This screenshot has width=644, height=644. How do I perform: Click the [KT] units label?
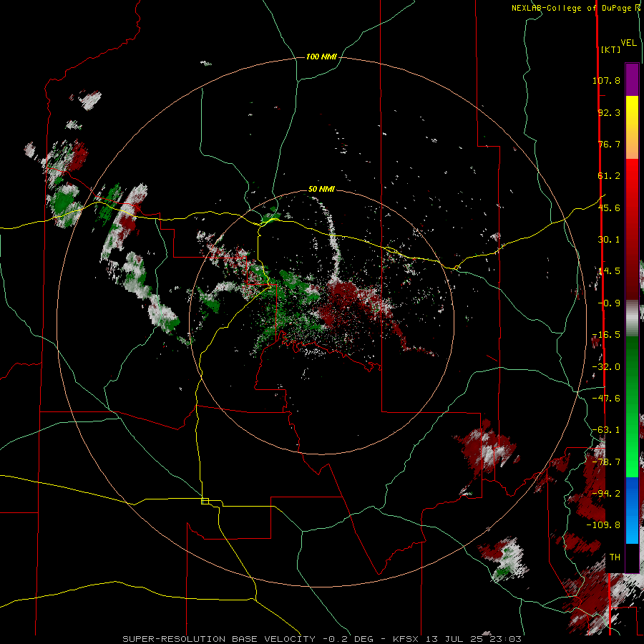[x=610, y=49]
